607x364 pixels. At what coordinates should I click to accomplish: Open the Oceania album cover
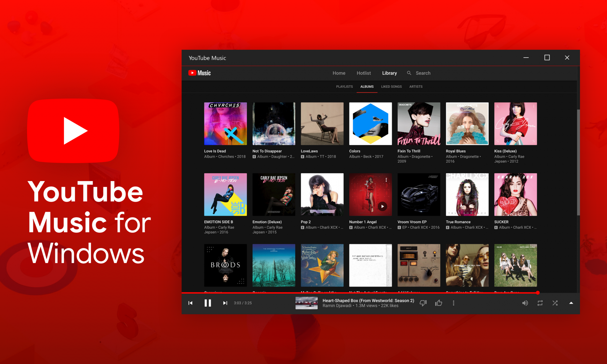click(x=274, y=265)
